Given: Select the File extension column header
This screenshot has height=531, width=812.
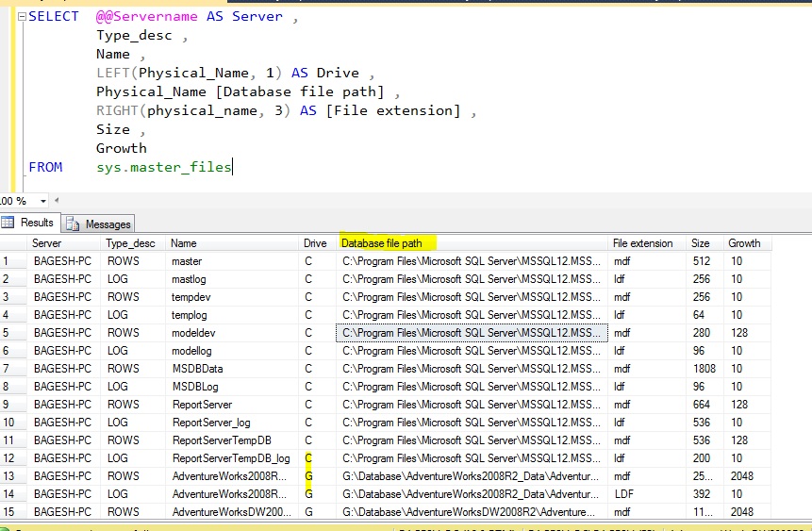Looking at the screenshot, I should 647,243.
